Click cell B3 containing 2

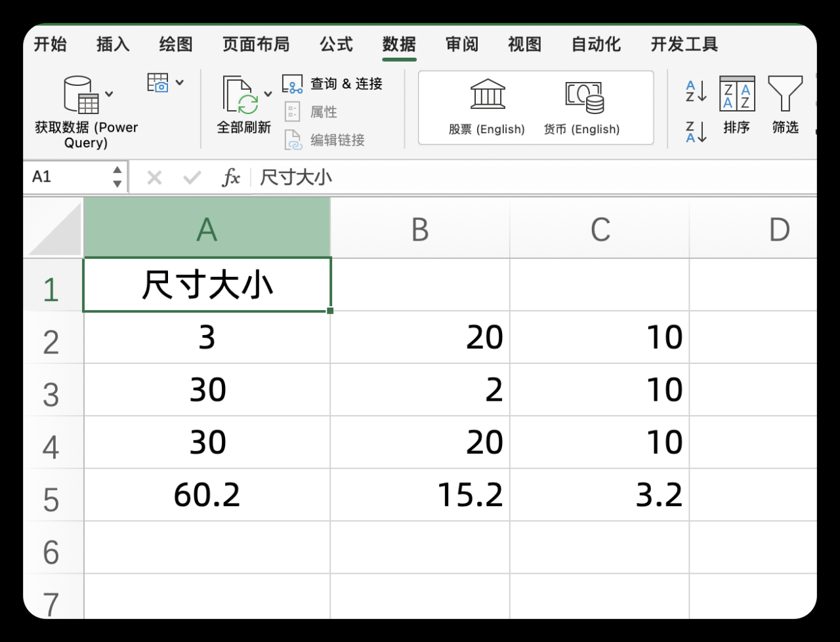420,390
